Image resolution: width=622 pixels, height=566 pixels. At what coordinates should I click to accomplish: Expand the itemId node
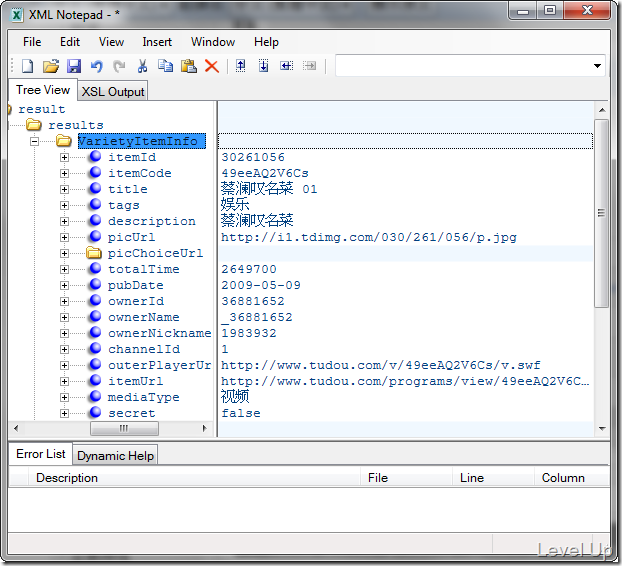click(x=64, y=157)
